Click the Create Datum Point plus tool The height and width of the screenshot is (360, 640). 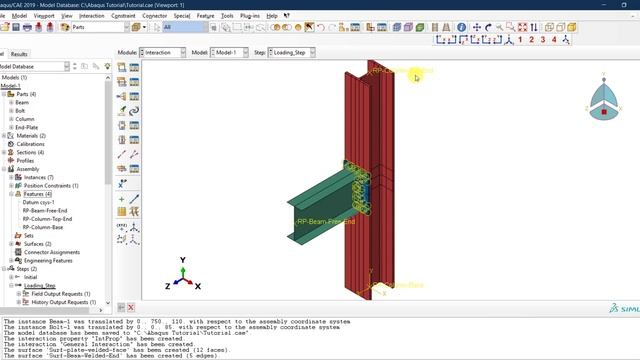tap(122, 199)
